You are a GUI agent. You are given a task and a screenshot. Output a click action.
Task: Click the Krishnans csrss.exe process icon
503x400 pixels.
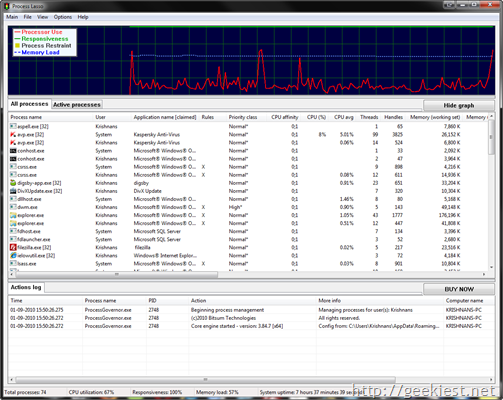click(x=13, y=175)
